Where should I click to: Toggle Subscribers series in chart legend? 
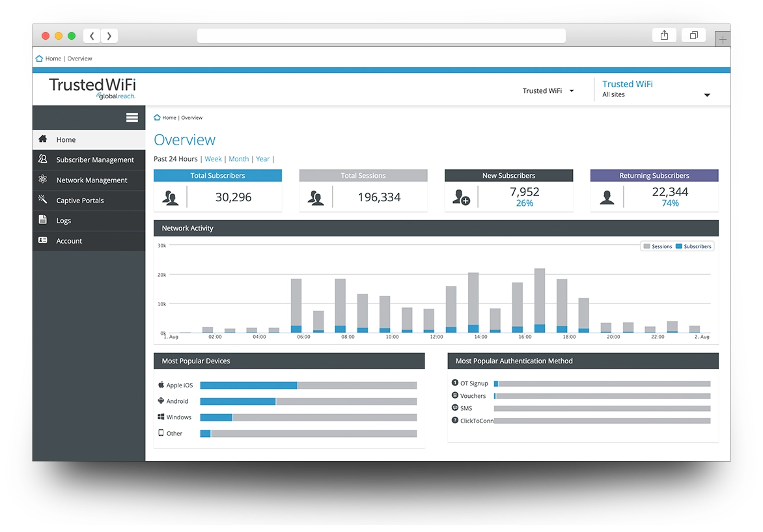[x=693, y=246]
